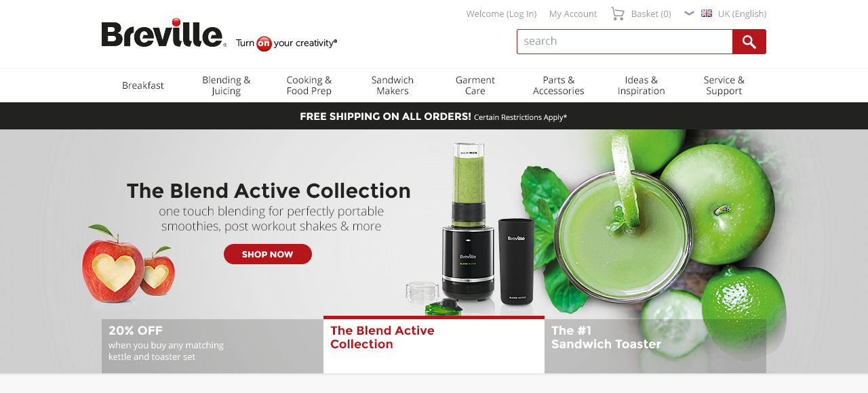The width and height of the screenshot is (868, 393).
Task: Click inside the search input field
Action: pyautogui.click(x=625, y=41)
